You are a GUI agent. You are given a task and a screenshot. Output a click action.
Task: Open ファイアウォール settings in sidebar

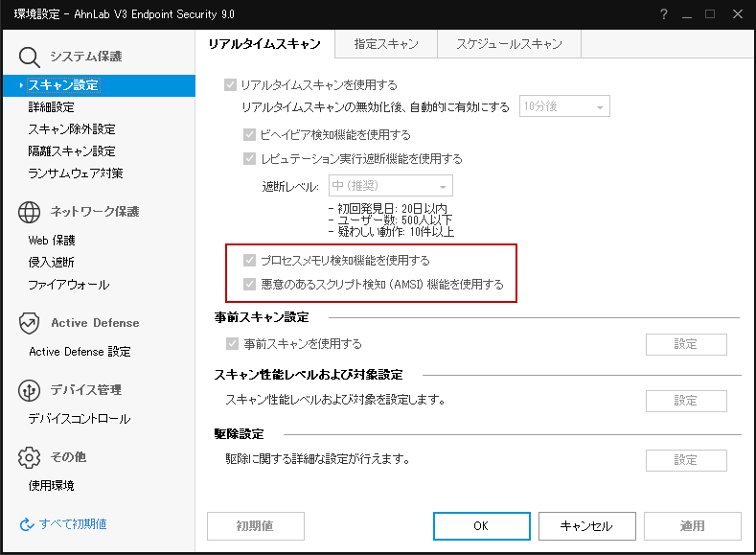pos(69,285)
